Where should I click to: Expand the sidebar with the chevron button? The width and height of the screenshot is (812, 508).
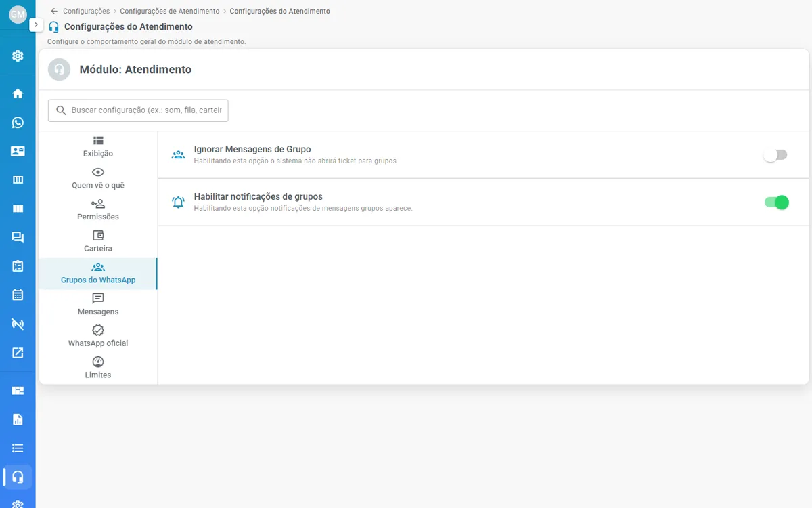click(x=36, y=24)
